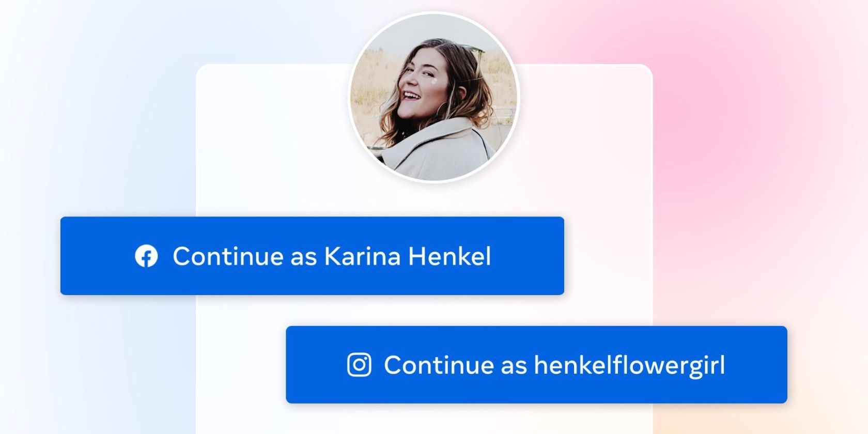Click the word "Continue" on the Instagram button

click(439, 365)
